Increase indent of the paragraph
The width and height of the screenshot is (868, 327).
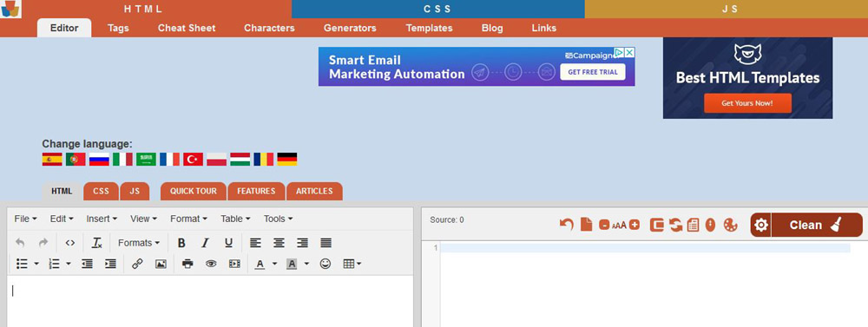(111, 264)
